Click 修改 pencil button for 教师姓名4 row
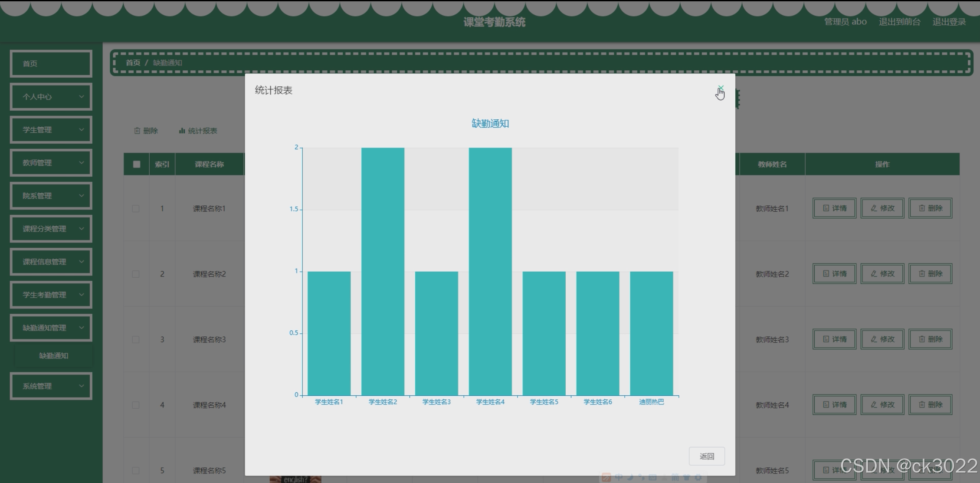 pyautogui.click(x=882, y=405)
